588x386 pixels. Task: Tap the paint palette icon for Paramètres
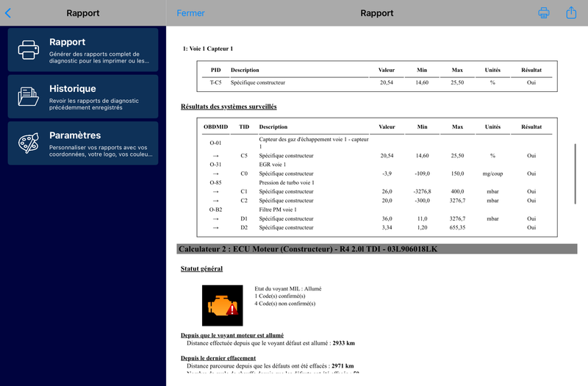click(29, 143)
